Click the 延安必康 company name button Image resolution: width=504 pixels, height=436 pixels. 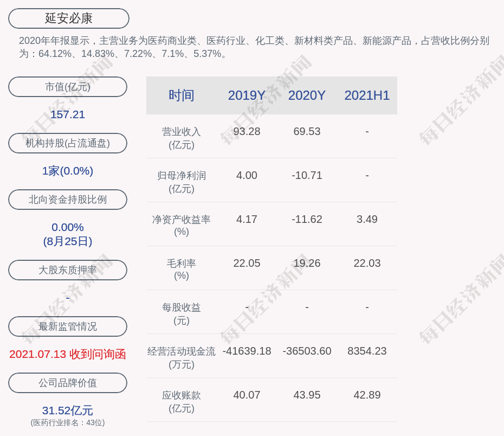point(69,18)
